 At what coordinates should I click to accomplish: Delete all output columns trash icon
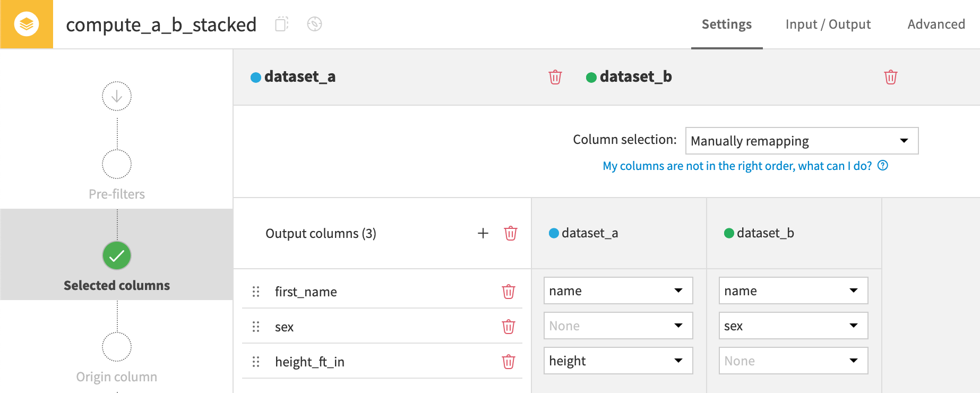tap(511, 233)
